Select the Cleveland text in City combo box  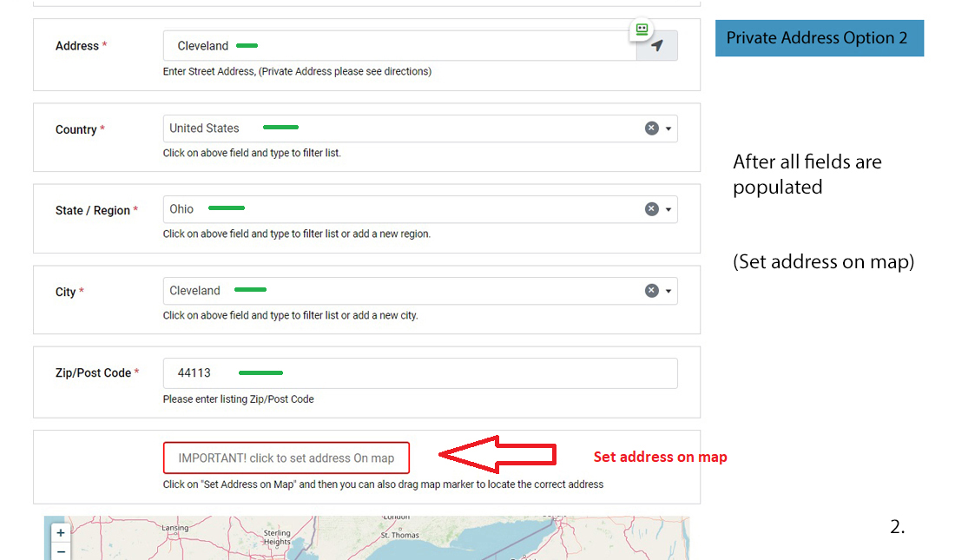coord(194,291)
